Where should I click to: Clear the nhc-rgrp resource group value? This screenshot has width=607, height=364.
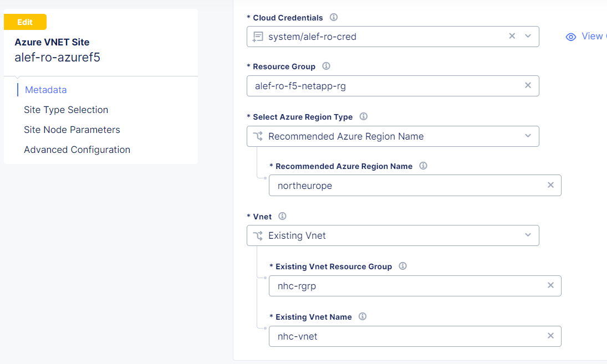pos(550,285)
